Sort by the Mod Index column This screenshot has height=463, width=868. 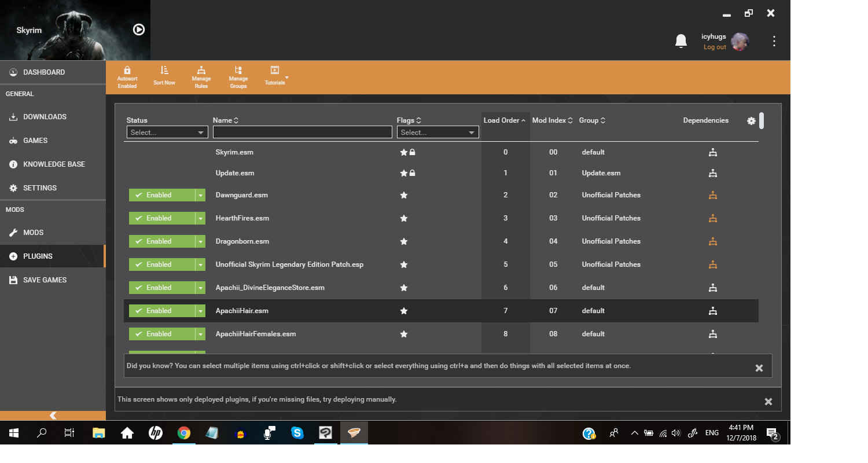553,120
